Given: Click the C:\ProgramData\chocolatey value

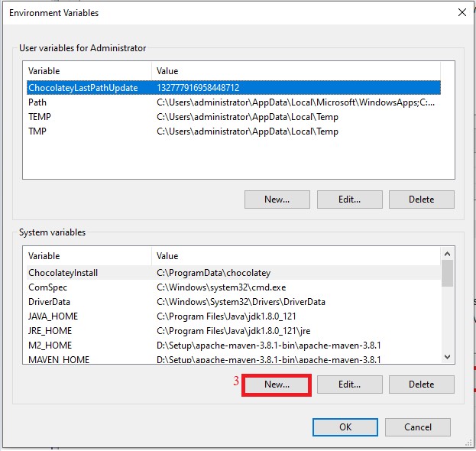Looking at the screenshot, I should [x=213, y=273].
